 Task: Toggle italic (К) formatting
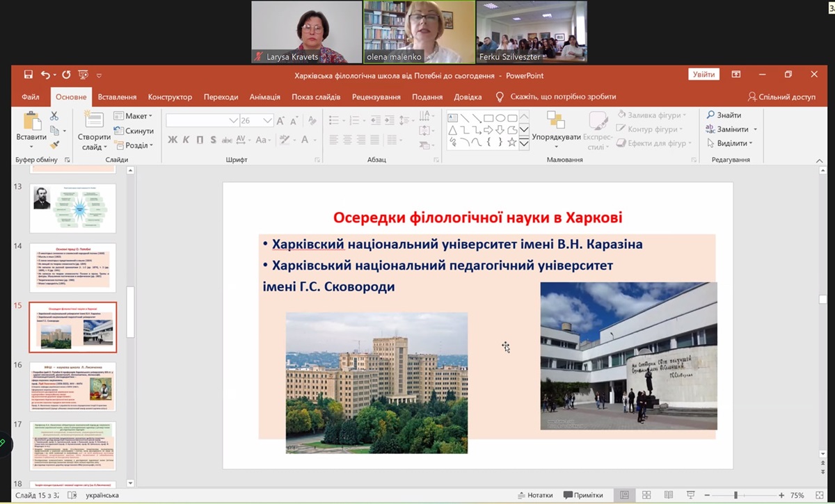186,140
